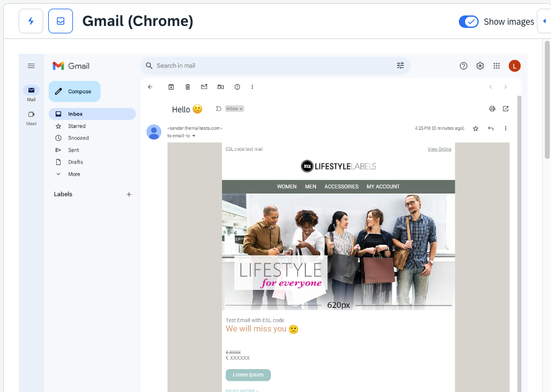Click the View Online link
This screenshot has height=392, width=551.
coord(439,149)
